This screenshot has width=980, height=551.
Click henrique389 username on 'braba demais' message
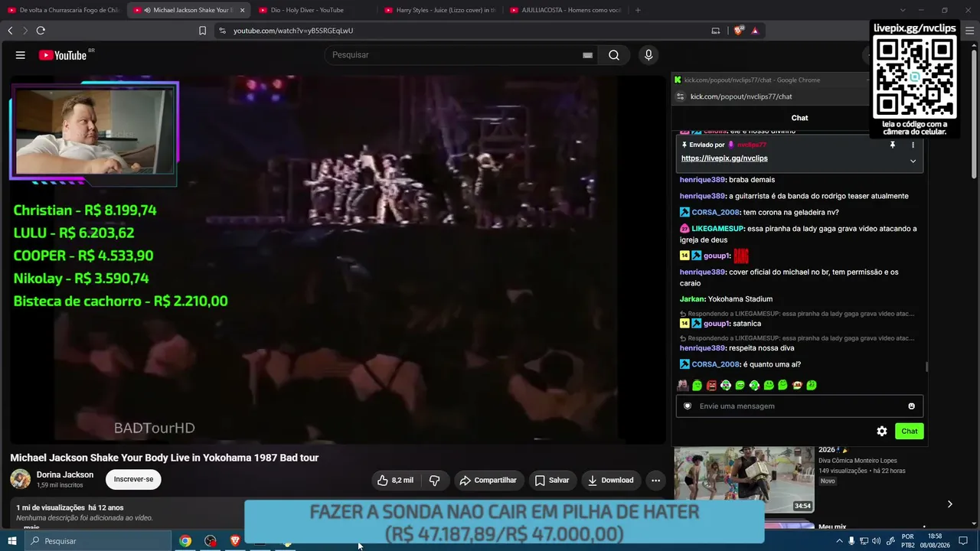702,180
